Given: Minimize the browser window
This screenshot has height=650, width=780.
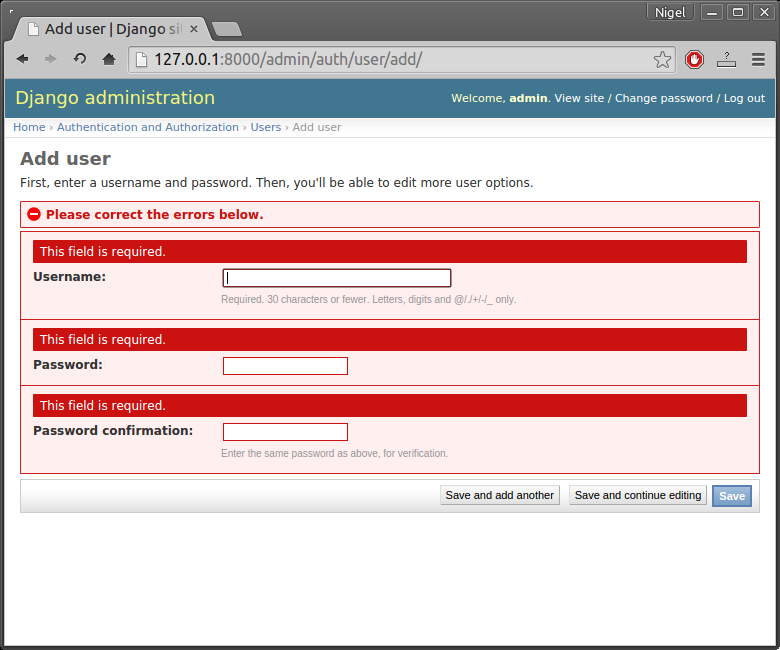Looking at the screenshot, I should [712, 12].
